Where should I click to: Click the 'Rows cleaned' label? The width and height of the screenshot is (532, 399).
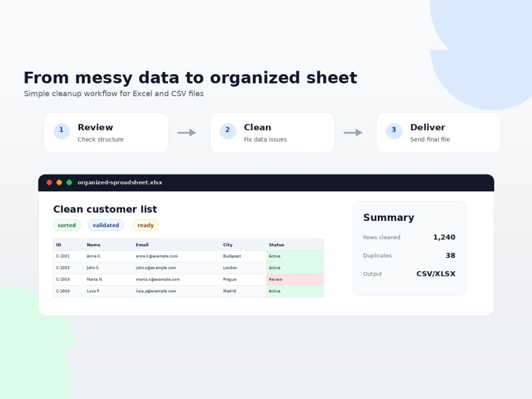(381, 237)
